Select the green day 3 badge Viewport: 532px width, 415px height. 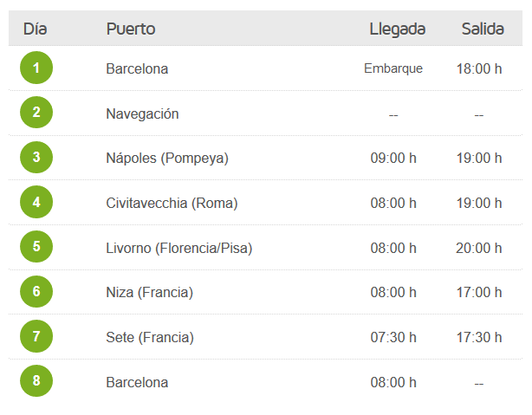pyautogui.click(x=36, y=157)
